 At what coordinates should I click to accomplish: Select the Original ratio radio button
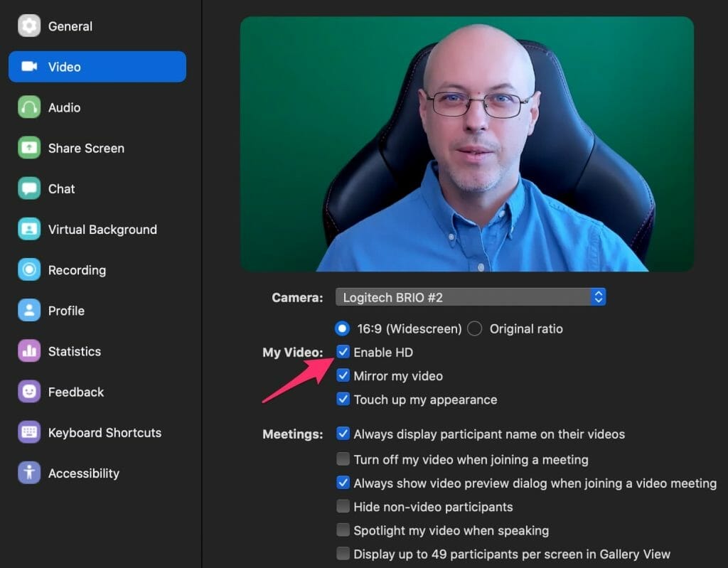pyautogui.click(x=475, y=328)
